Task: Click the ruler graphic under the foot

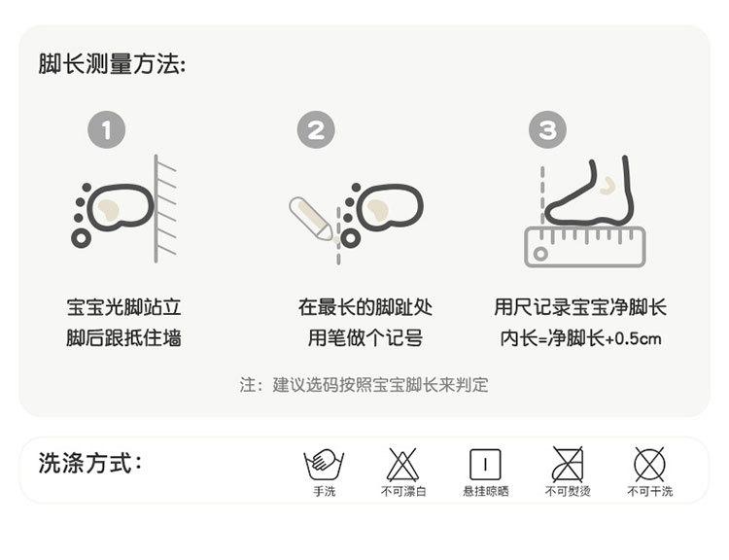Action: (585, 247)
